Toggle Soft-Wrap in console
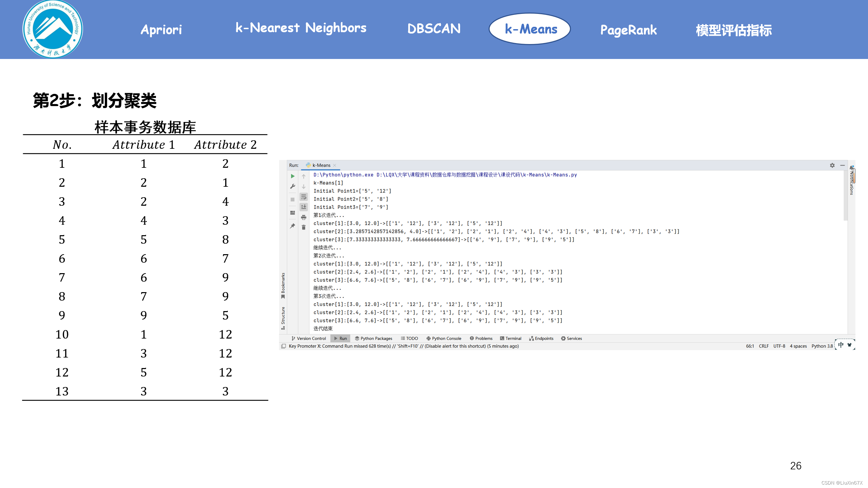 pyautogui.click(x=304, y=197)
